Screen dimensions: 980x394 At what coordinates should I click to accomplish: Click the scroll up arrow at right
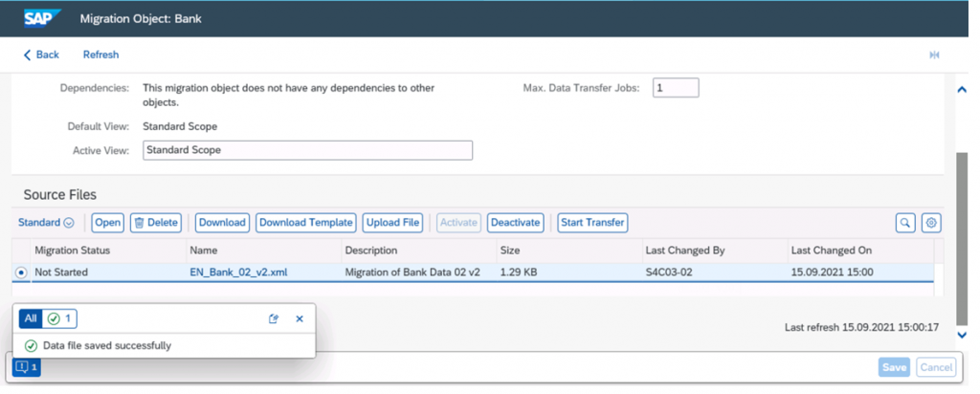pos(963,90)
